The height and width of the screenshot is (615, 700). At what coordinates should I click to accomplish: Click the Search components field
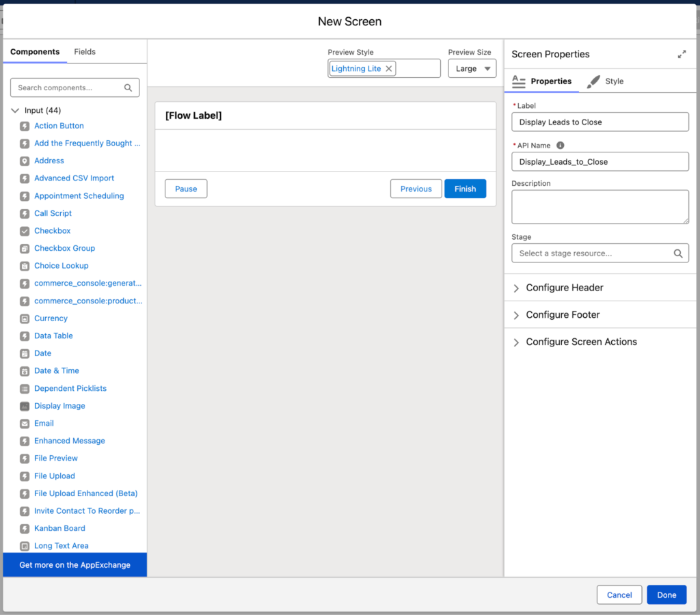pos(75,88)
